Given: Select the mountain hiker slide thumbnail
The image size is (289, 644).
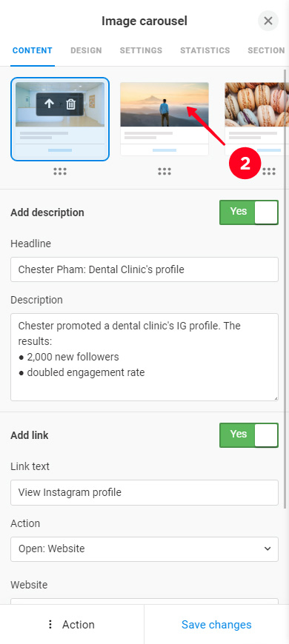Looking at the screenshot, I should 165,119.
